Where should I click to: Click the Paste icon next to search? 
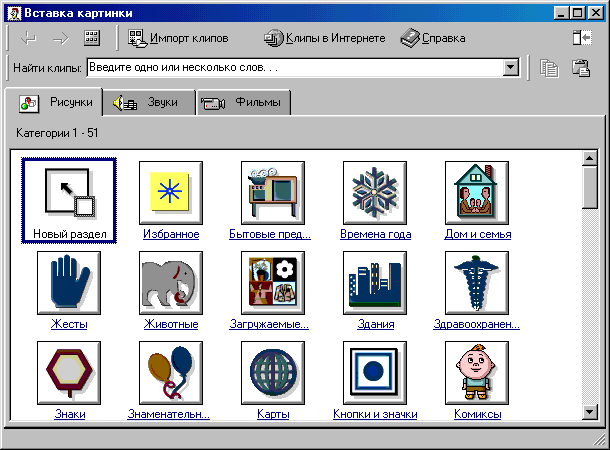[581, 68]
